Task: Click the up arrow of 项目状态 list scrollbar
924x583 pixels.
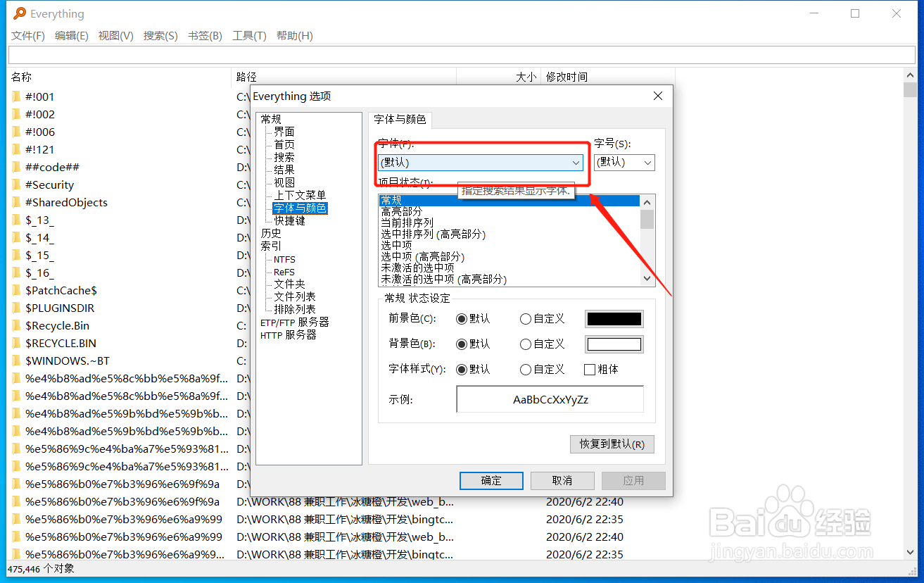Action: [x=647, y=201]
